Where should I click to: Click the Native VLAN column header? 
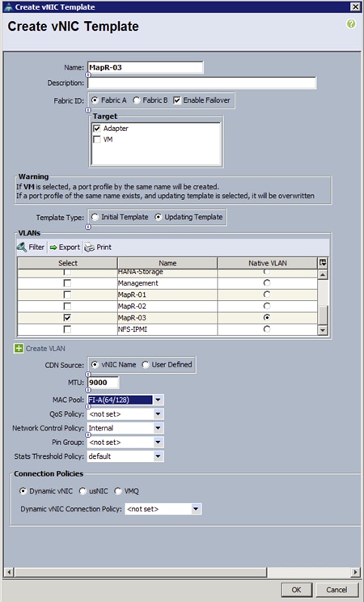click(x=268, y=263)
